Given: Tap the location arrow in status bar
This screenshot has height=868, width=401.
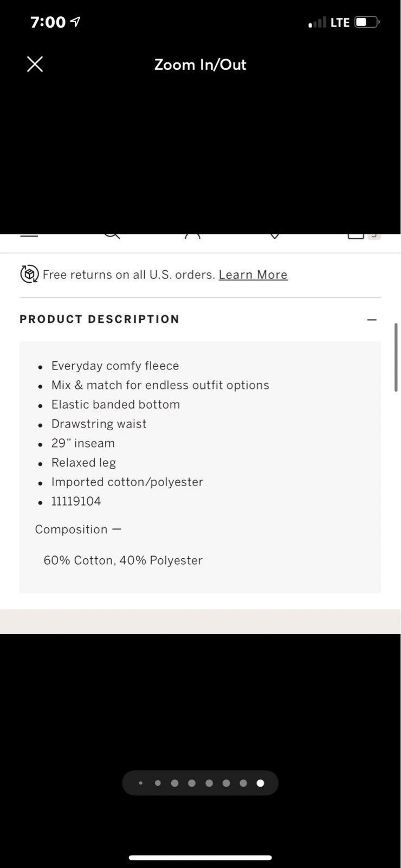Looking at the screenshot, I should click(x=75, y=22).
